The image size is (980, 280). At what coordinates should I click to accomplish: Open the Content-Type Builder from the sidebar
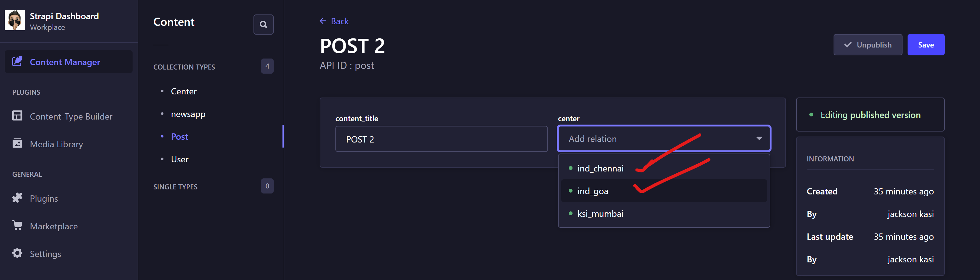pyautogui.click(x=17, y=116)
